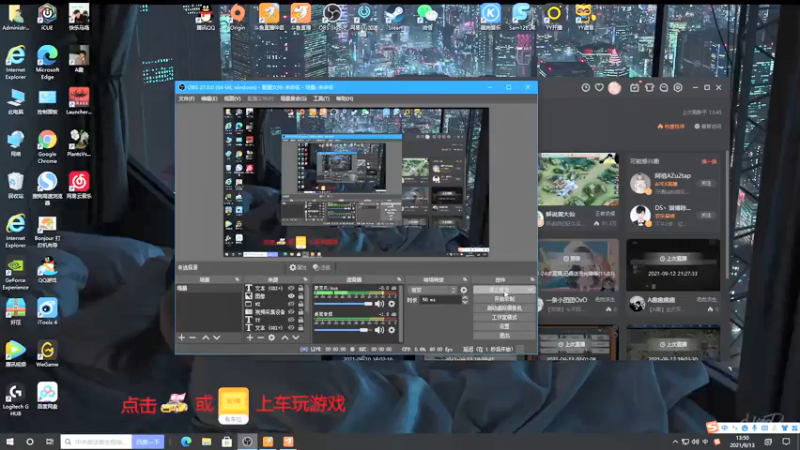Mute the Mic/Aux track with its speaker icon
Image resolution: width=800 pixels, height=450 pixels.
pyautogui.click(x=379, y=304)
